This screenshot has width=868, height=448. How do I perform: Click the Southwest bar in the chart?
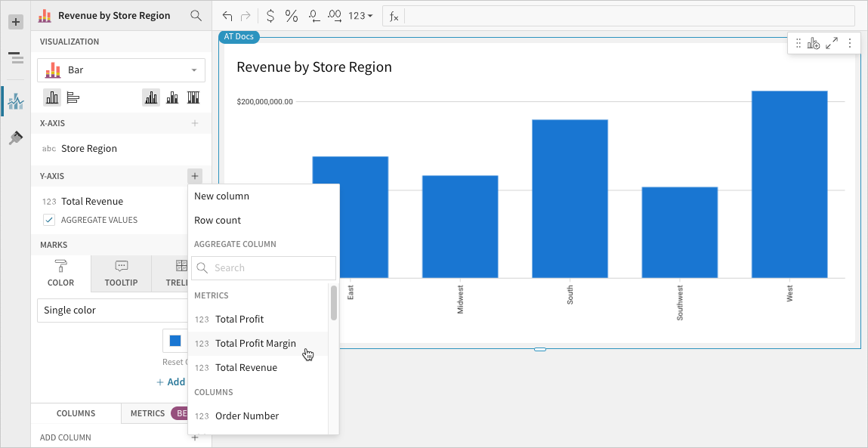click(680, 233)
